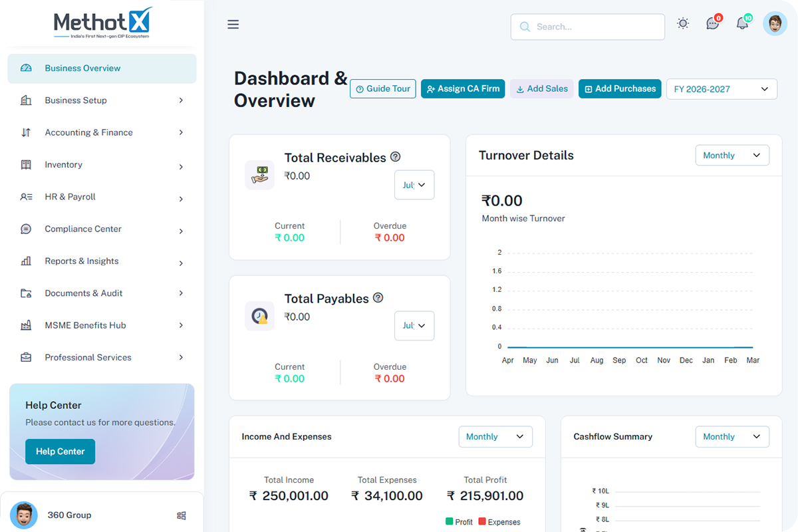Open HR & Payroll menu item

[102, 197]
